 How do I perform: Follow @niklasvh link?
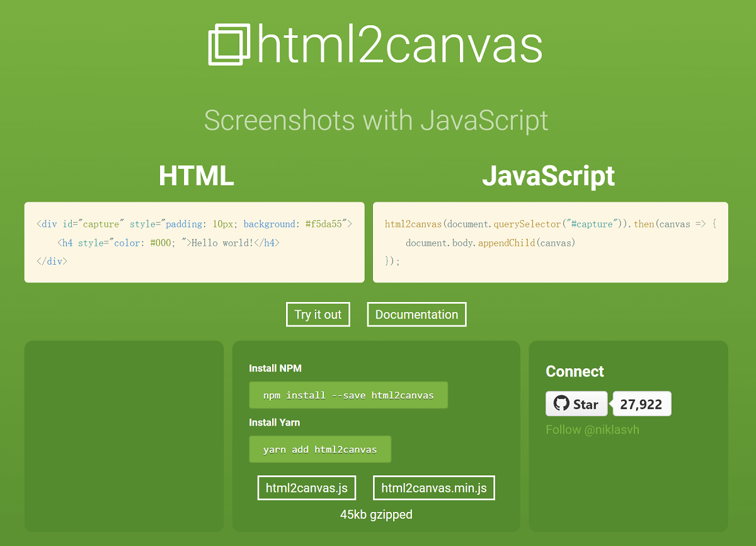593,429
